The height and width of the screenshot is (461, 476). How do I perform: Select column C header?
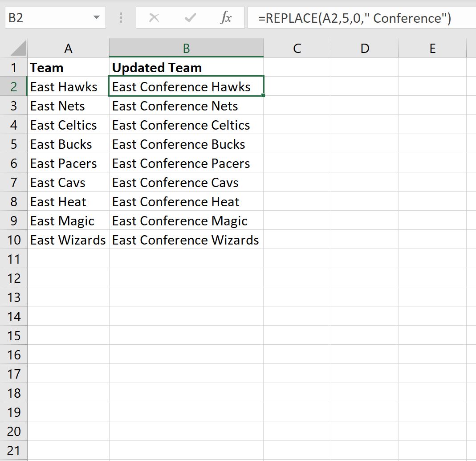coord(297,48)
